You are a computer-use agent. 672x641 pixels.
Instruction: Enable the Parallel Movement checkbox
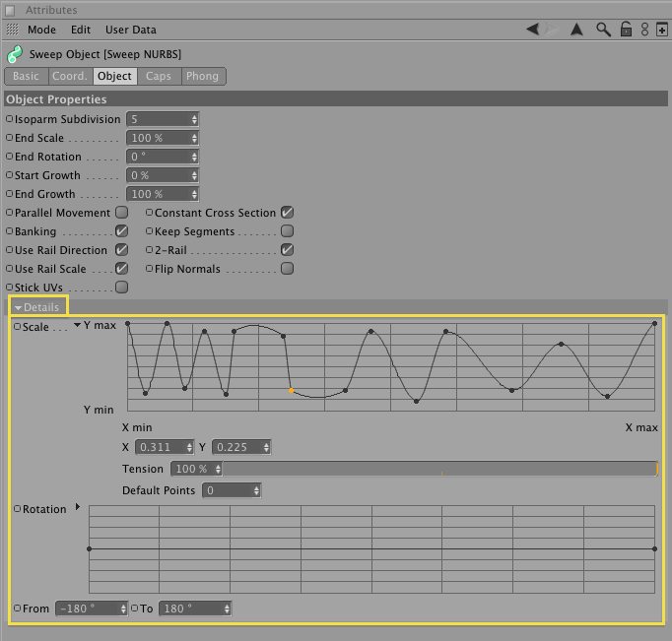click(x=122, y=213)
